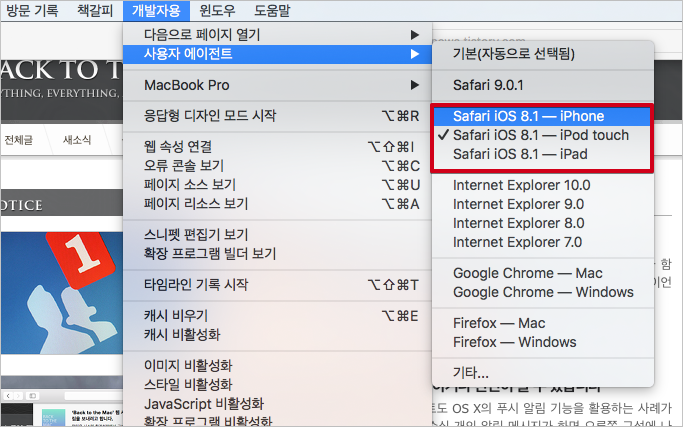Select 페이지 리소스 보기

[277, 203]
